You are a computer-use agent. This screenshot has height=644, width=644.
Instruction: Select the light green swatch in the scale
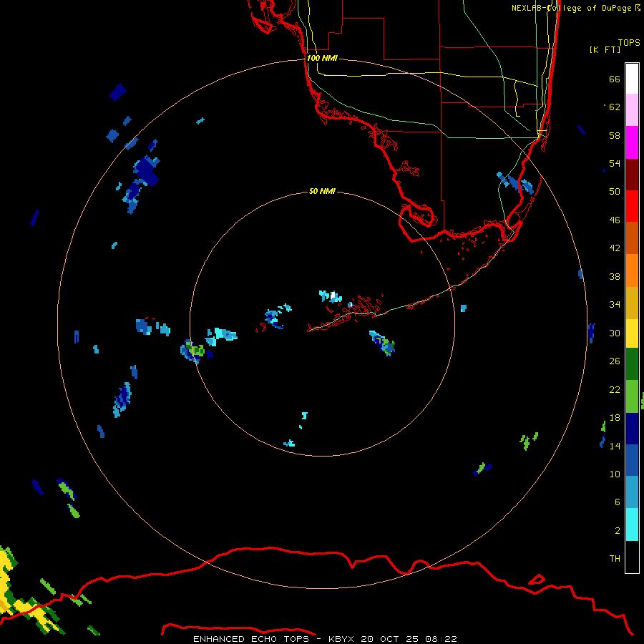coord(632,396)
